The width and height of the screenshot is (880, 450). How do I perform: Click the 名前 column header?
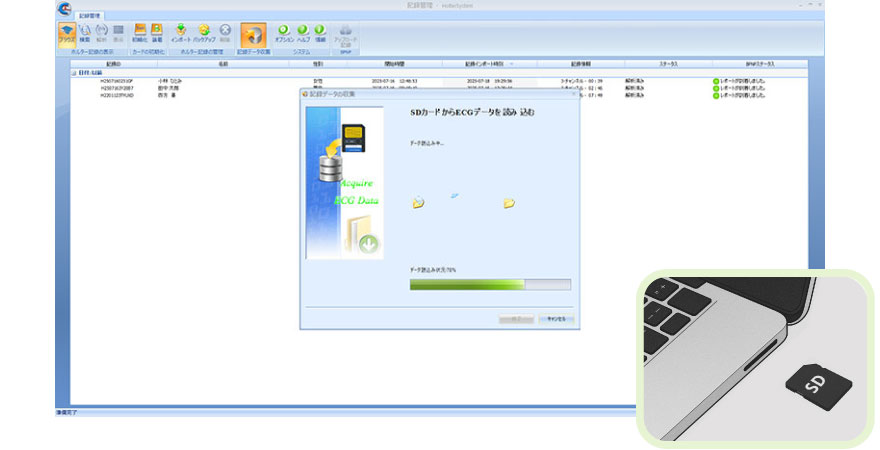(224, 63)
